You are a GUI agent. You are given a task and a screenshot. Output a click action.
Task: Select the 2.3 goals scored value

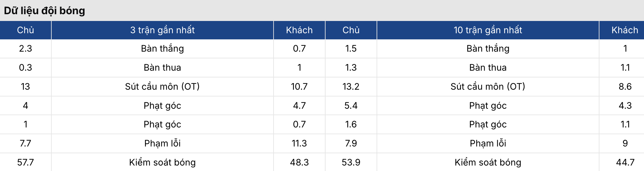(26, 48)
